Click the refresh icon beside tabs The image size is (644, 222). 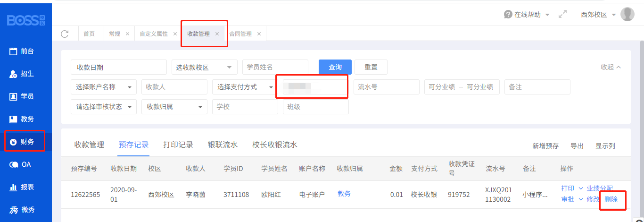point(65,34)
